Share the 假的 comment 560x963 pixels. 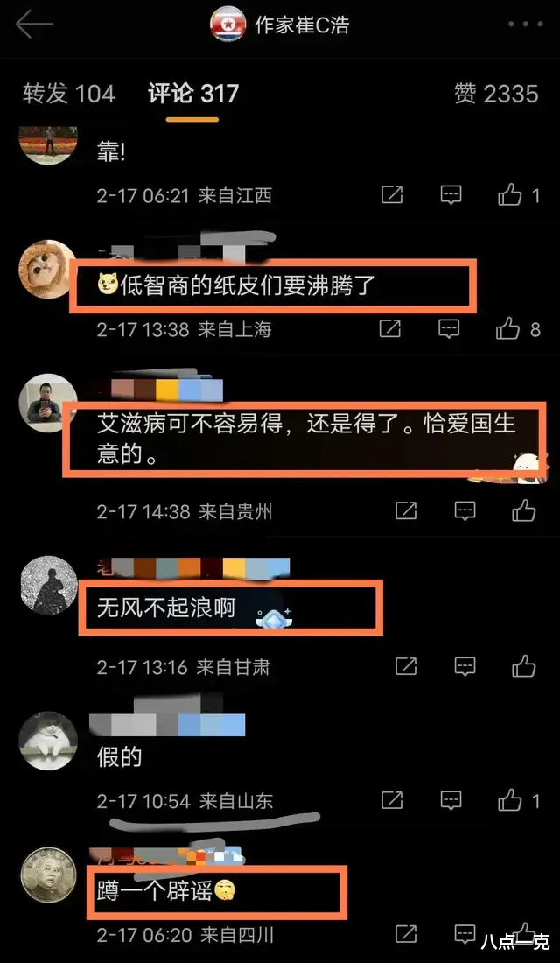[x=392, y=799]
